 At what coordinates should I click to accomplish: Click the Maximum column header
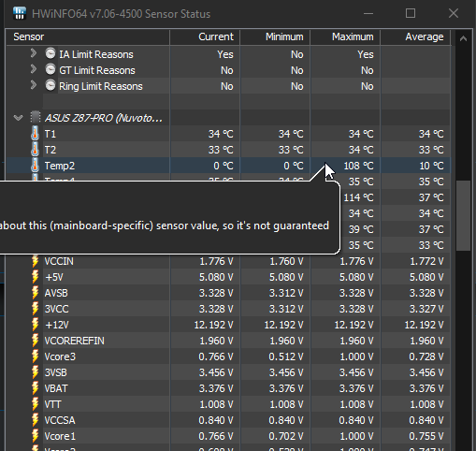[345, 36]
